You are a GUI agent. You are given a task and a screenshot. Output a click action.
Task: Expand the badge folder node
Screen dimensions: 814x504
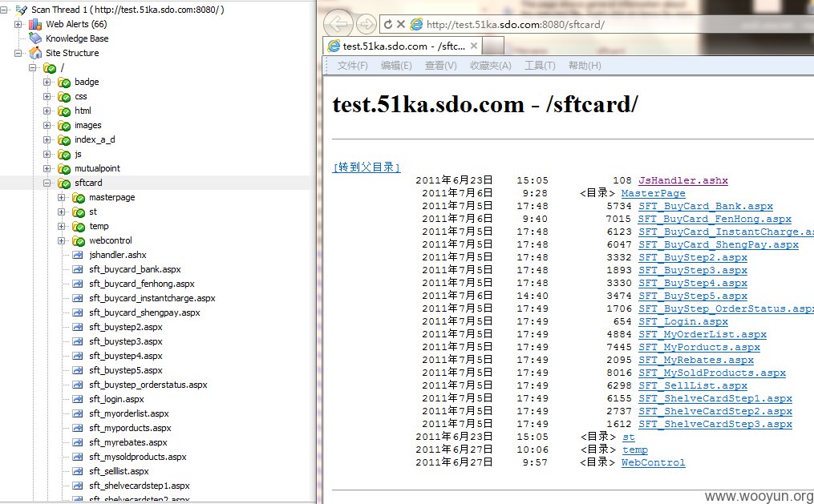pos(47,82)
